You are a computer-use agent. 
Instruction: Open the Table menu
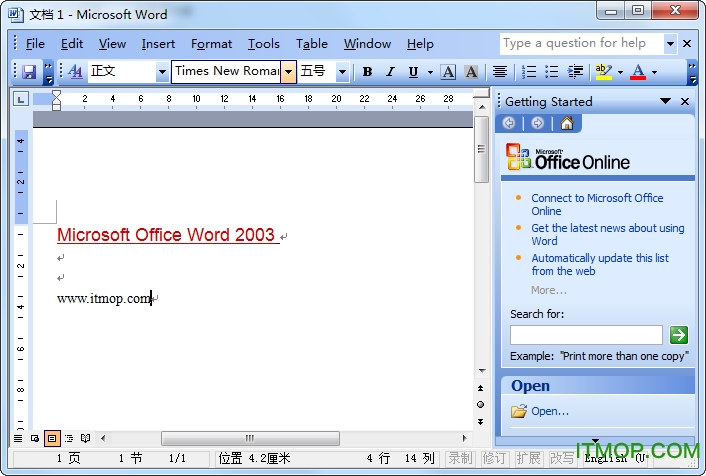(312, 44)
